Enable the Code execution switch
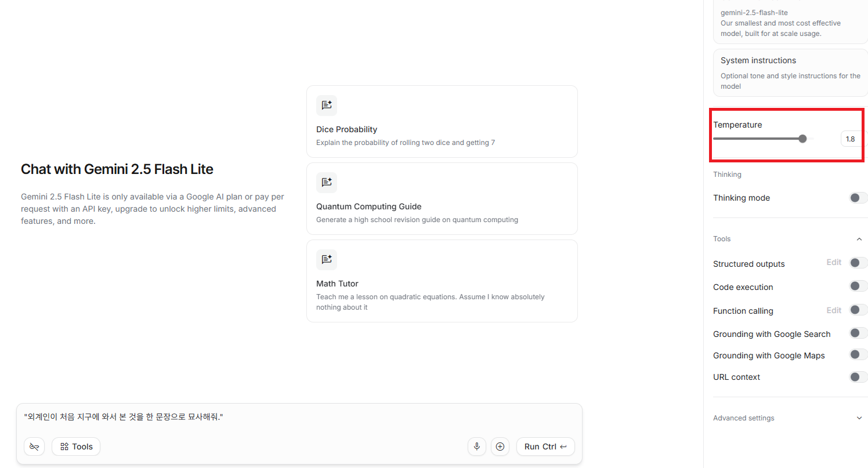Screen dimensions: 868x468 click(x=858, y=286)
